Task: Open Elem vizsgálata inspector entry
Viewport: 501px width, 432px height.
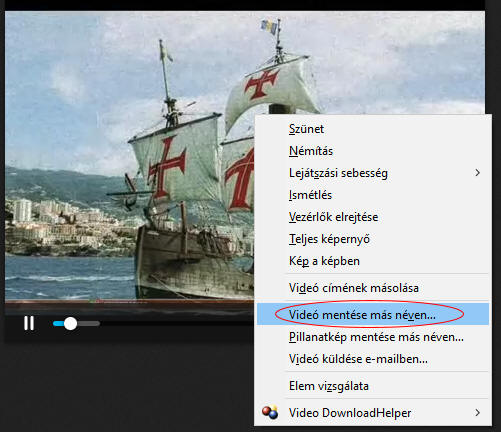Action: click(373, 386)
